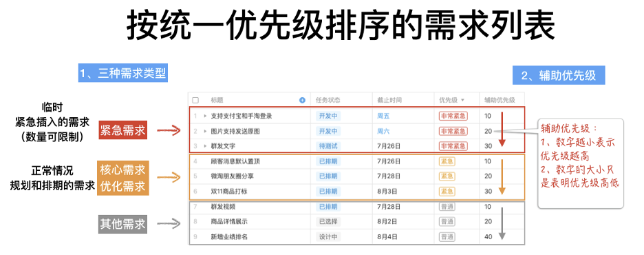
Task: Select auxiliary priority 30 of 双11商品打标
Action: [x=488, y=192]
